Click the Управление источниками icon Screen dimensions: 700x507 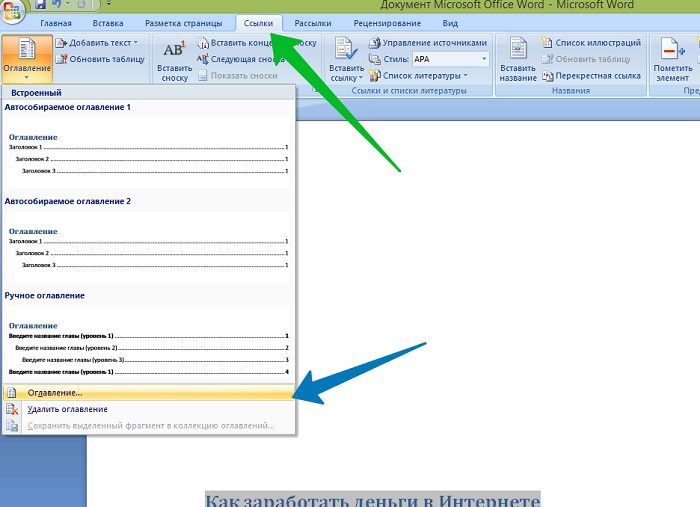(x=374, y=43)
